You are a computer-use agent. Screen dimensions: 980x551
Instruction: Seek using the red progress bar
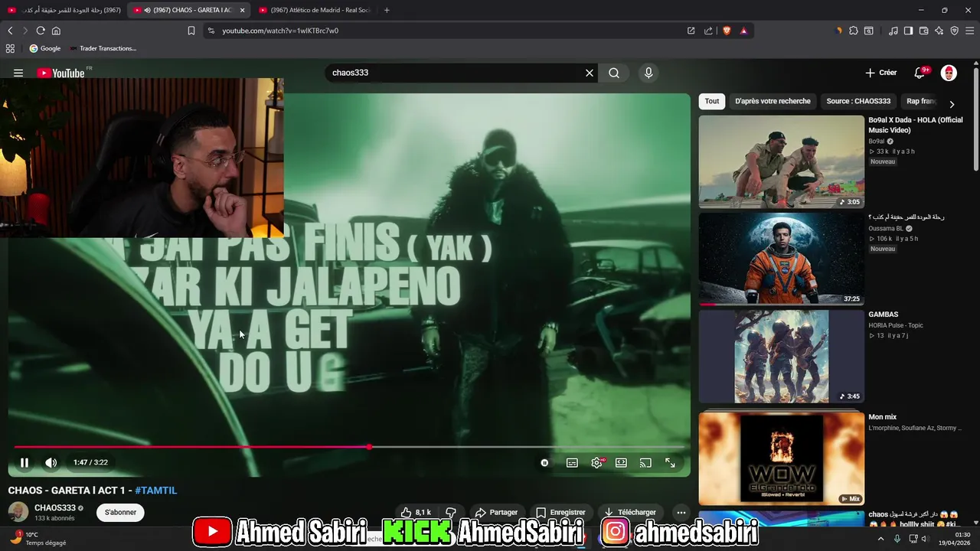[349, 447]
